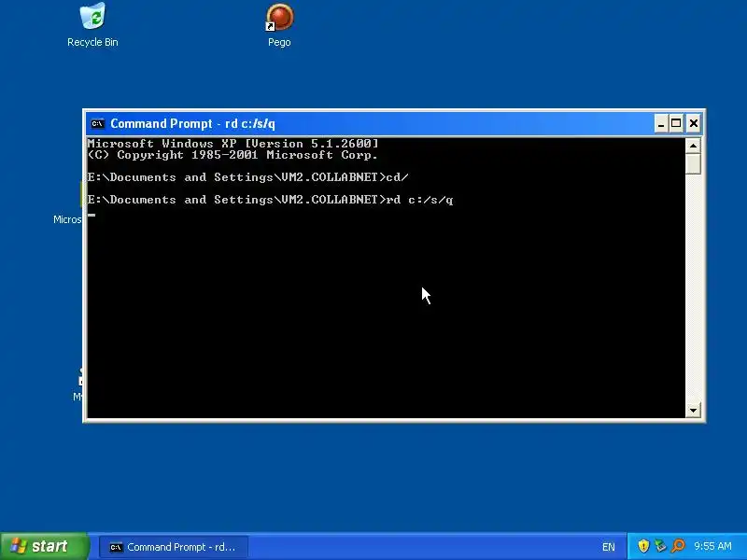Click the scrollbar down arrow in Command Prompt
Image resolution: width=747 pixels, height=560 pixels.
pyautogui.click(x=693, y=410)
